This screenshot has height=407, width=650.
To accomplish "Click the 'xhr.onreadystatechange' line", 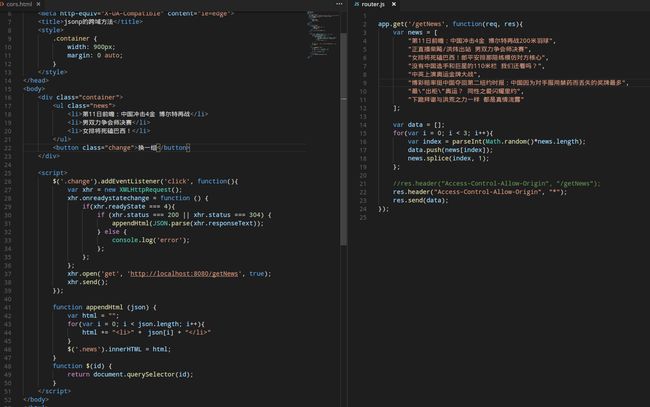I will tap(138, 198).
